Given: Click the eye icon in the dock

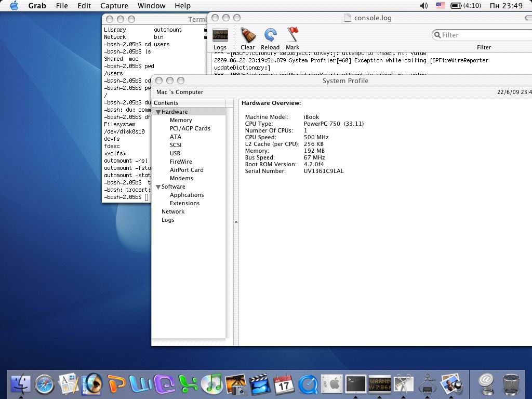Looking at the screenshot, I should tap(92, 384).
